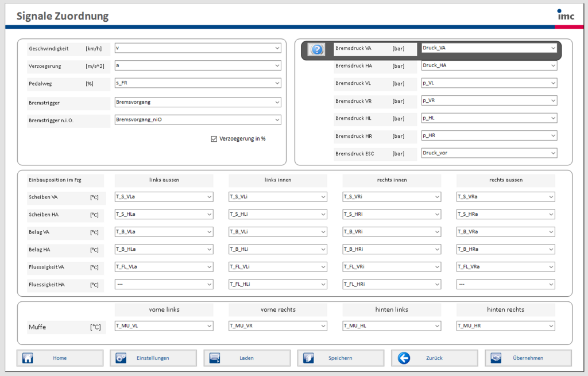The height and width of the screenshot is (376, 588).
Task: Expand the Bremsdruck VA dropdown showing Druck_VA
Action: point(489,48)
